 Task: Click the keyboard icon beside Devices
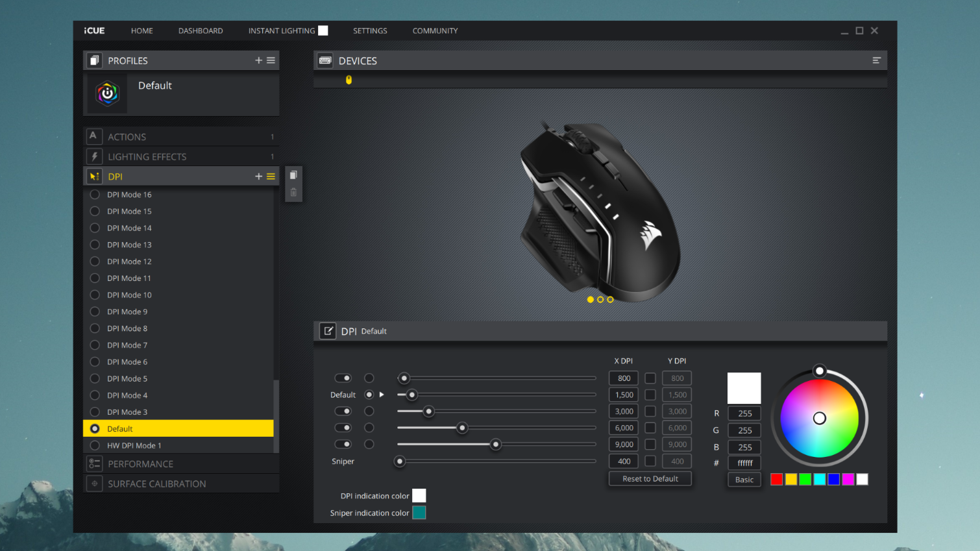point(325,60)
